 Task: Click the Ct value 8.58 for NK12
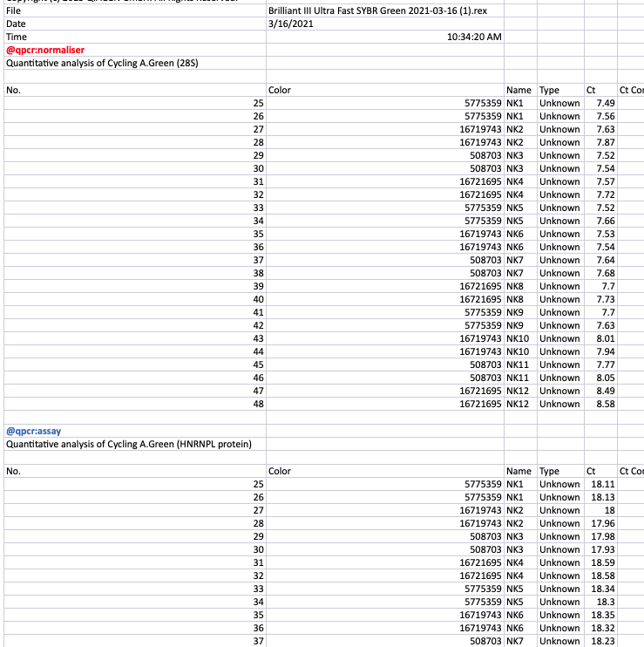click(600, 404)
